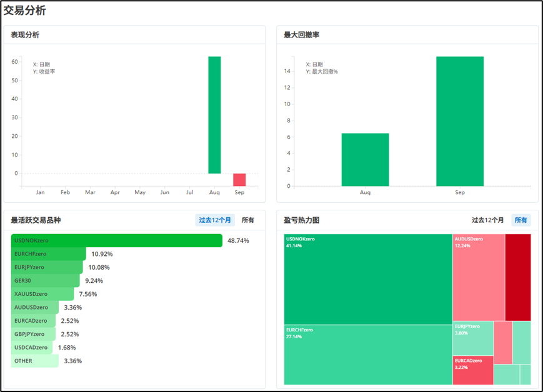Select the EURJPYzero bar in active symbols list
This screenshot has width=543, height=392.
46,267
